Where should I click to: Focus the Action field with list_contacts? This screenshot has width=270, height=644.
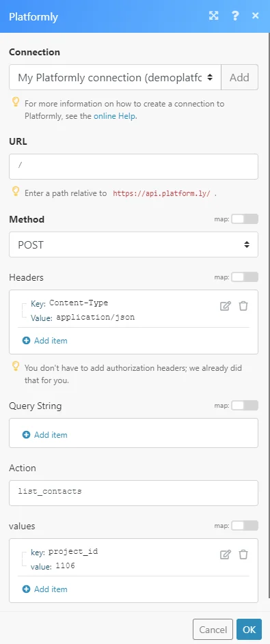133,493
